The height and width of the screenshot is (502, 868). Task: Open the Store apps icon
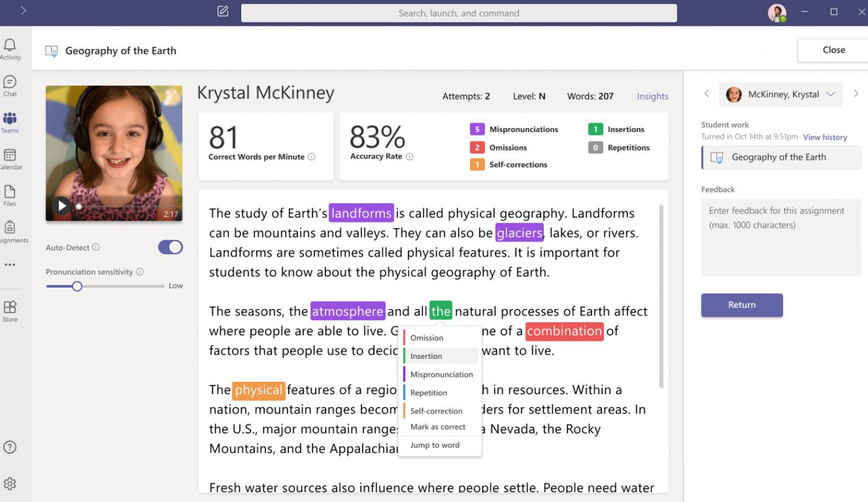tap(10, 307)
